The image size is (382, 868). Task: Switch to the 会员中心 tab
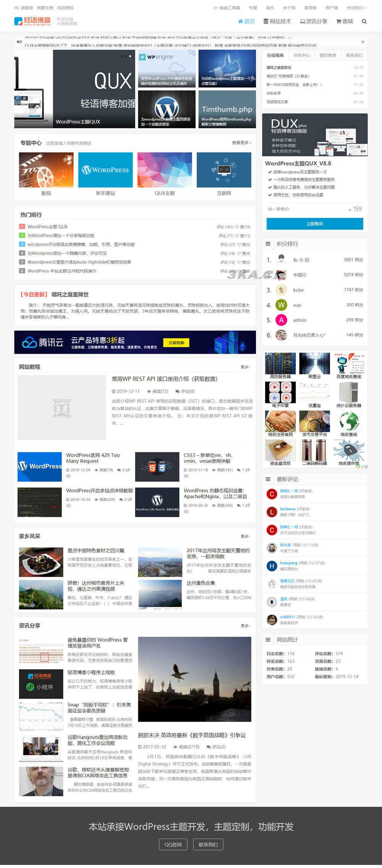[x=301, y=55]
